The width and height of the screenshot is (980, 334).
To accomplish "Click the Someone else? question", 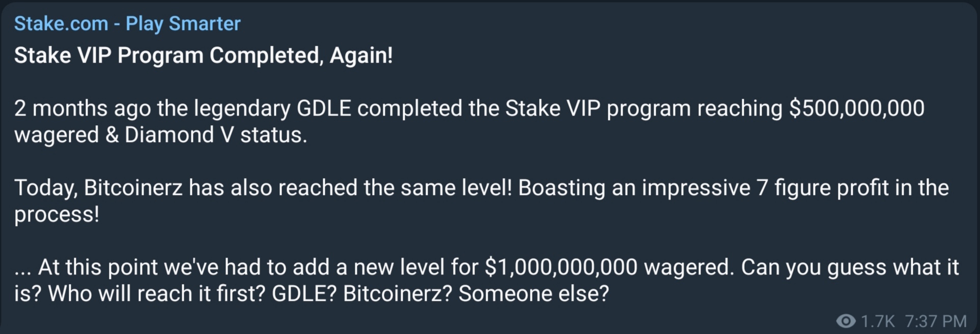I will [534, 294].
